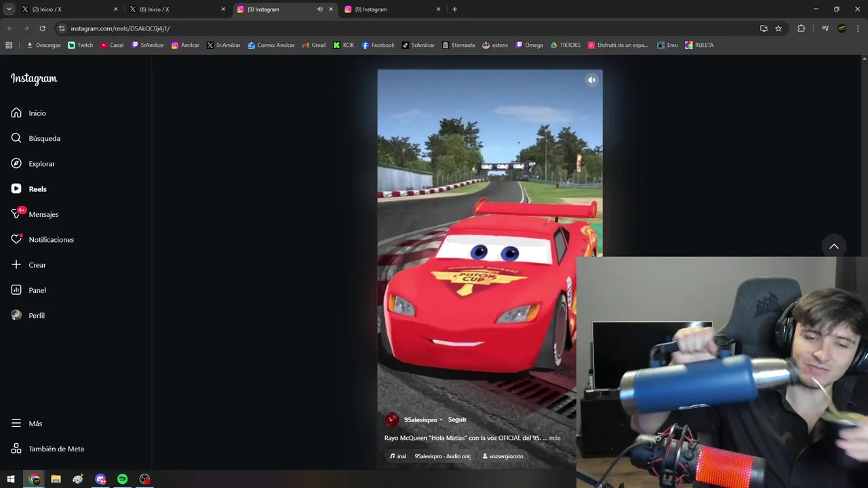868x488 pixels.
Task: Open Búsqueda in Instagram sidebar
Action: (x=35, y=138)
